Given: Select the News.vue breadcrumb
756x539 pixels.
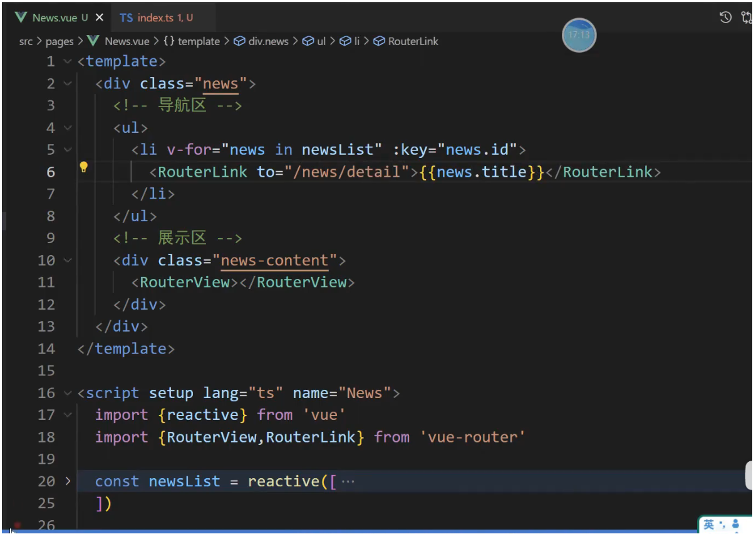Looking at the screenshot, I should (127, 41).
